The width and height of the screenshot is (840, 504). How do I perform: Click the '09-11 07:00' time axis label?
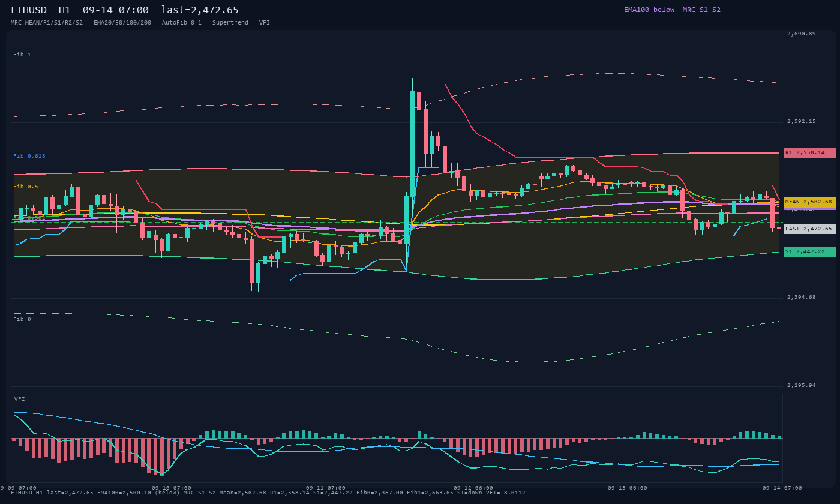[x=326, y=488]
